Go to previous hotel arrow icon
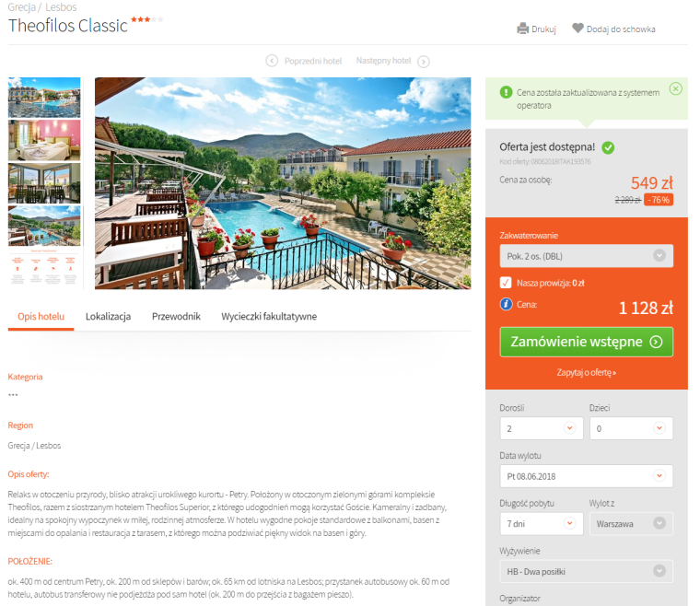700x606 pixels. coord(272,61)
